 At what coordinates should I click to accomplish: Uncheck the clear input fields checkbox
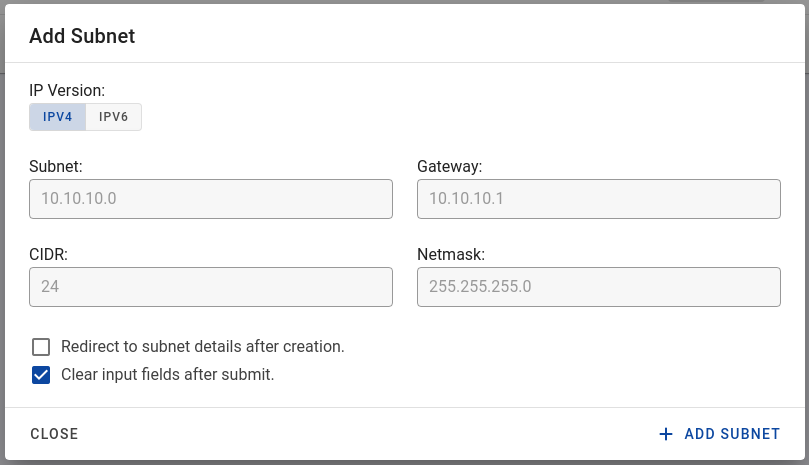[41, 375]
